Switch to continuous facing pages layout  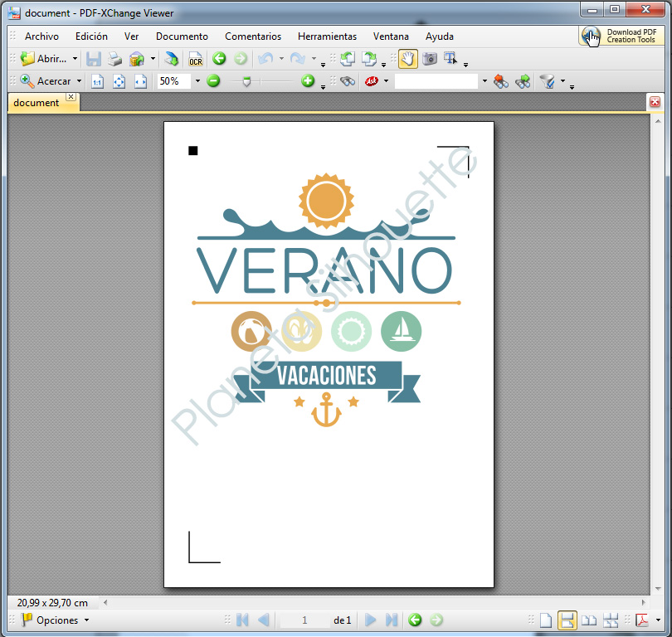click(x=611, y=620)
